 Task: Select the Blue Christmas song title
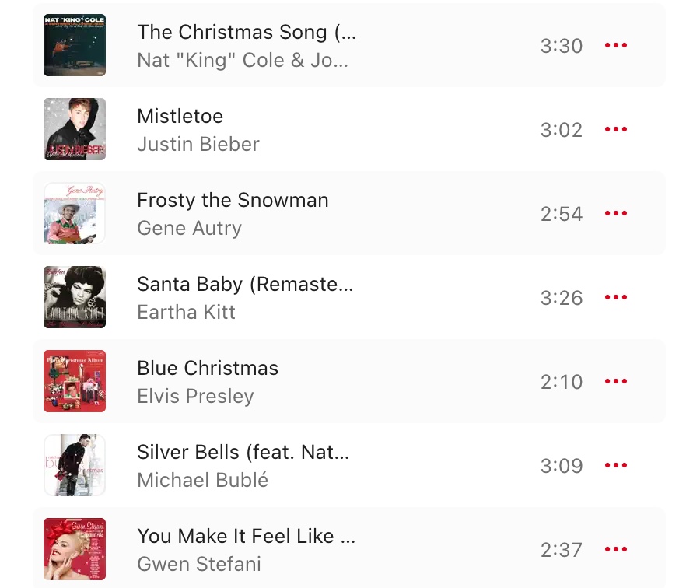pyautogui.click(x=208, y=368)
